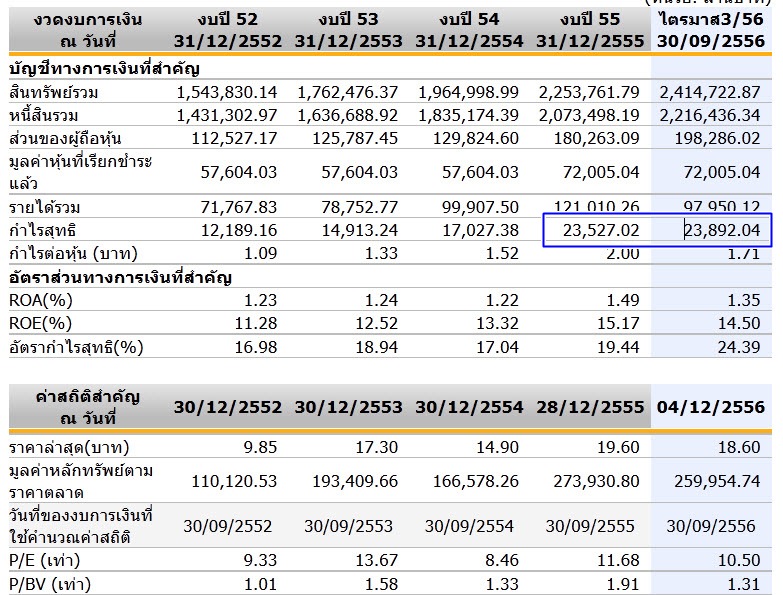Select last price value 18.60
The width and height of the screenshot is (783, 595).
click(739, 447)
